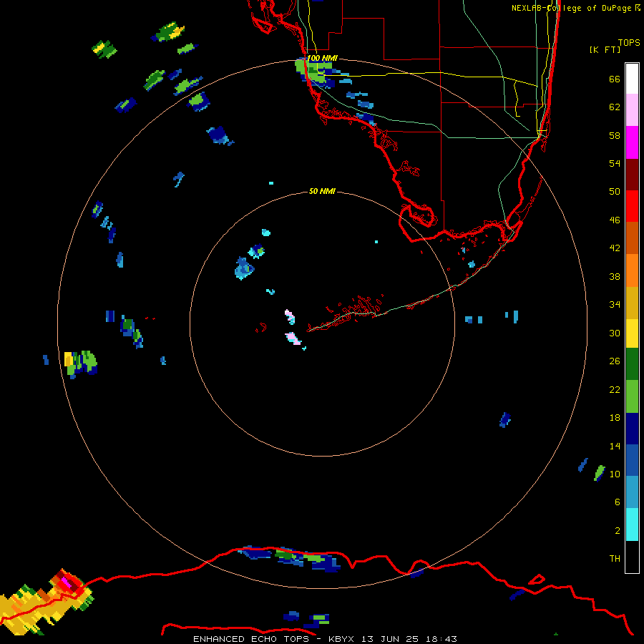Screen dimensions: 644x644
Task: Click the 10 value on the scale
Action: [615, 474]
